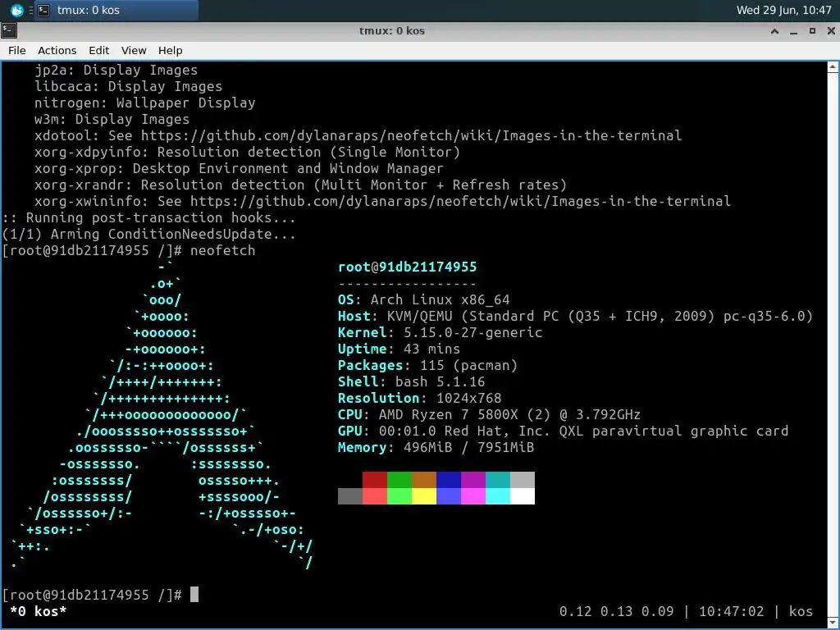Image resolution: width=840 pixels, height=630 pixels.
Task: Click the 'Memory: 496MiB / 7951MiB' line
Action: coord(436,448)
